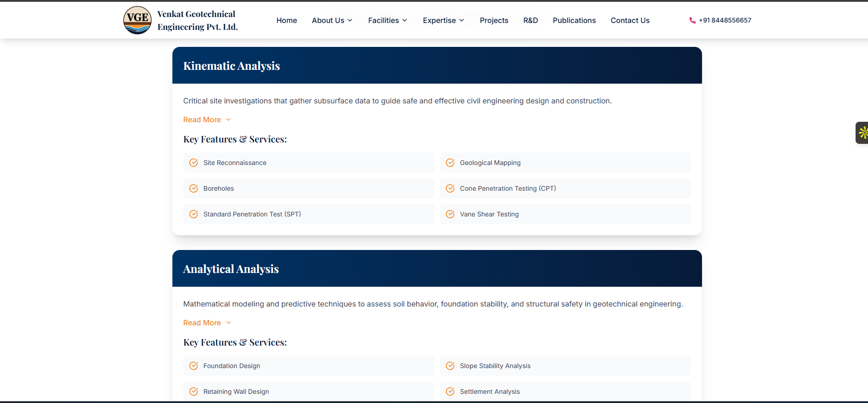Viewport: 868px width, 403px height.
Task: Select the Slope Stability Analysis text
Action: point(495,366)
